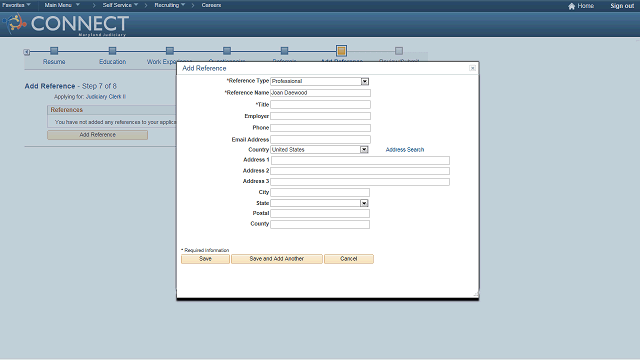Click the Home icon in top bar
The height and width of the screenshot is (360, 640).
tap(571, 6)
